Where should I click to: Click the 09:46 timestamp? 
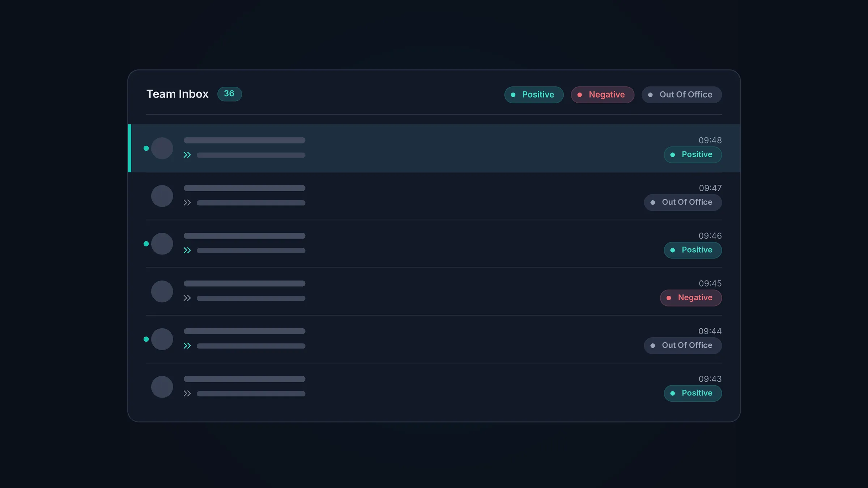tap(710, 236)
